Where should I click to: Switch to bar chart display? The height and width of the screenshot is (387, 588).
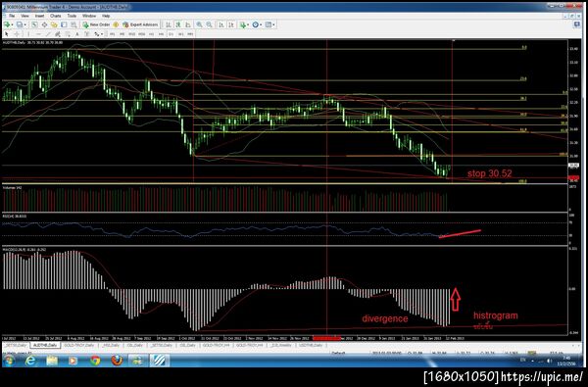point(169,24)
